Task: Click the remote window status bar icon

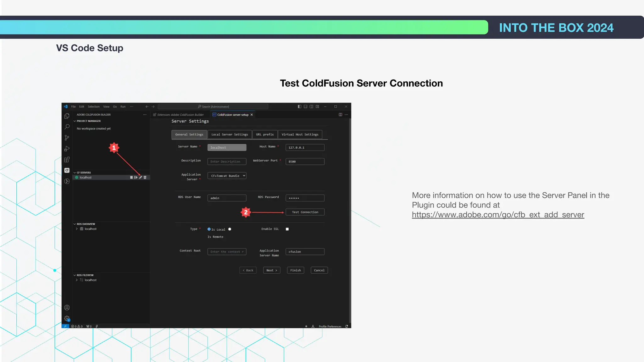Action: pyautogui.click(x=65, y=326)
